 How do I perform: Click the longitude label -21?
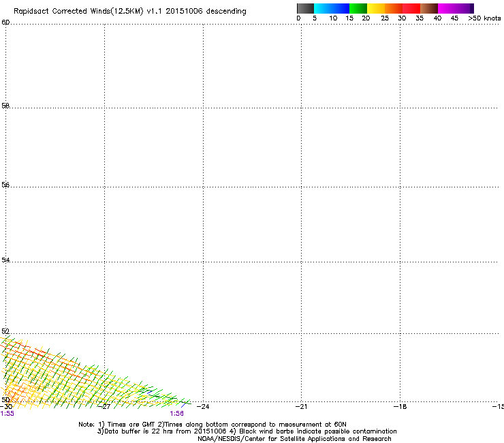(301, 407)
